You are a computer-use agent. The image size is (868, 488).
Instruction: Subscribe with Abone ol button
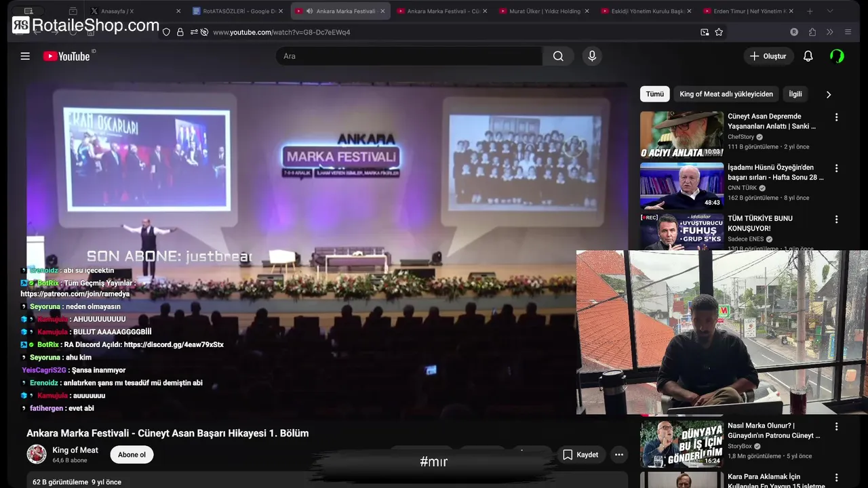[132, 455]
